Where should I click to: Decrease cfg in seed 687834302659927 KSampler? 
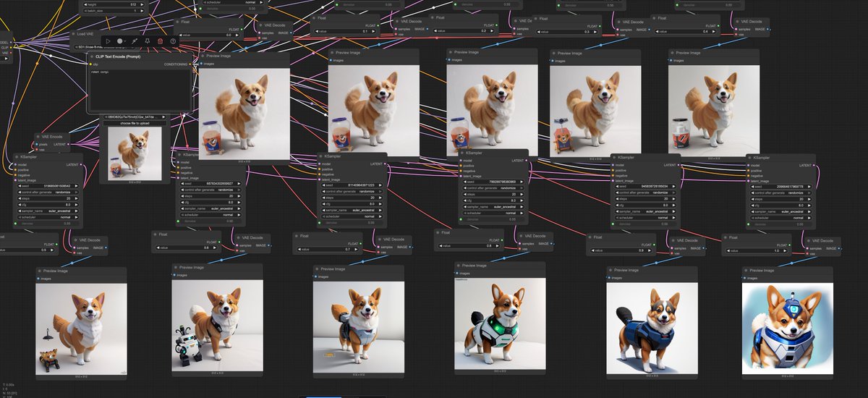pos(182,203)
